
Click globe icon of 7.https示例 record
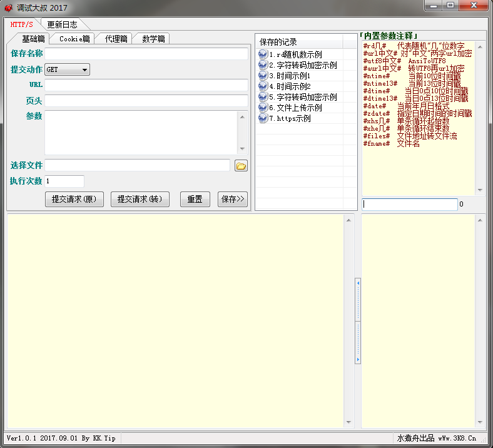(263, 118)
